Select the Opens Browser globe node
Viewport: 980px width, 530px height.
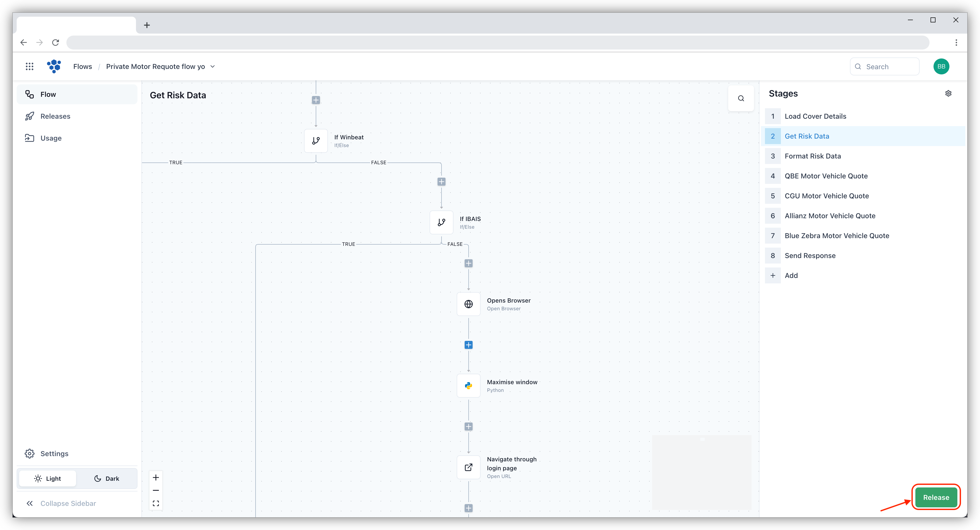[x=468, y=304]
